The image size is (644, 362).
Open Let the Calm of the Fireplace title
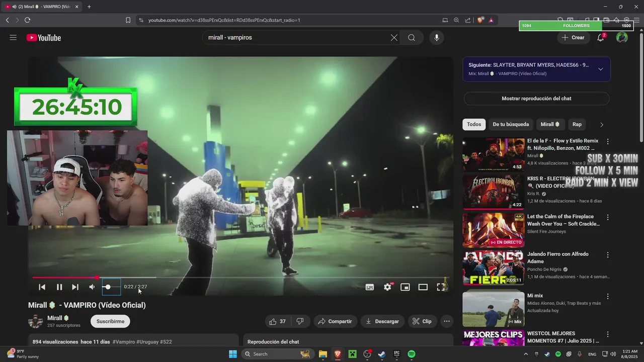point(563,220)
